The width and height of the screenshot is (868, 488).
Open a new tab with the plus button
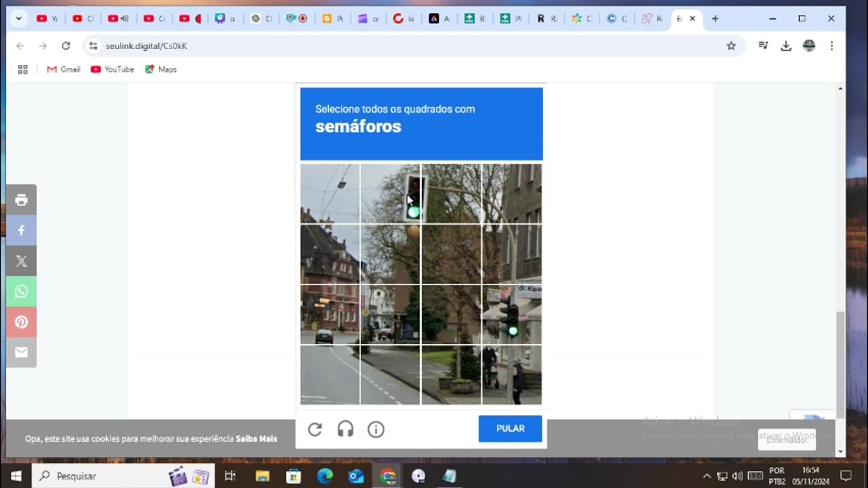point(715,18)
